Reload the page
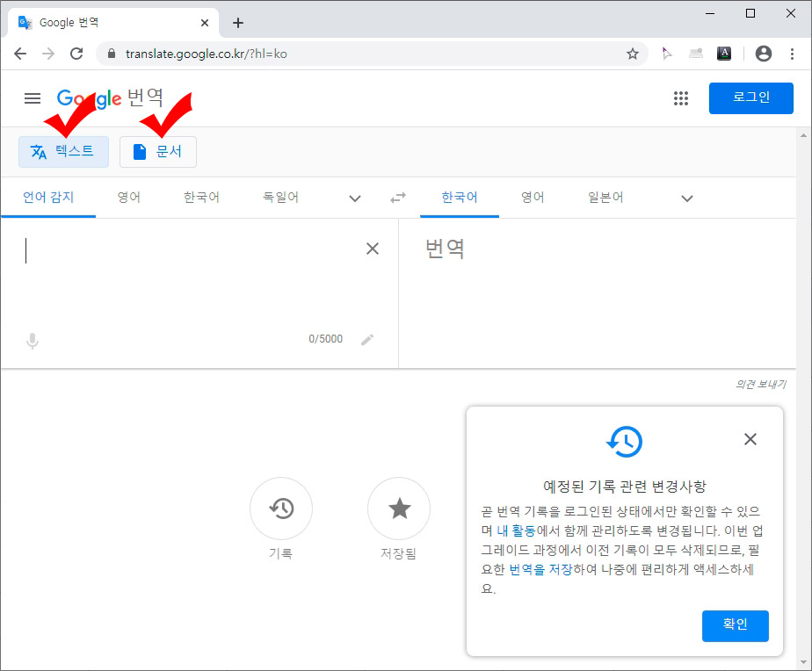Viewport: 812px width, 671px height. [x=76, y=54]
